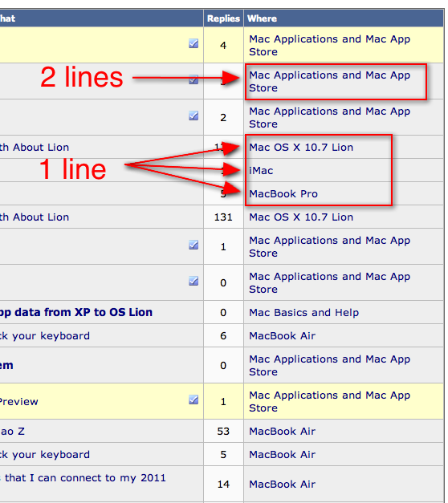Viewport: 448px width, 503px height.
Task: Open MacBook Air link in the 53-replies row
Action: [x=283, y=431]
